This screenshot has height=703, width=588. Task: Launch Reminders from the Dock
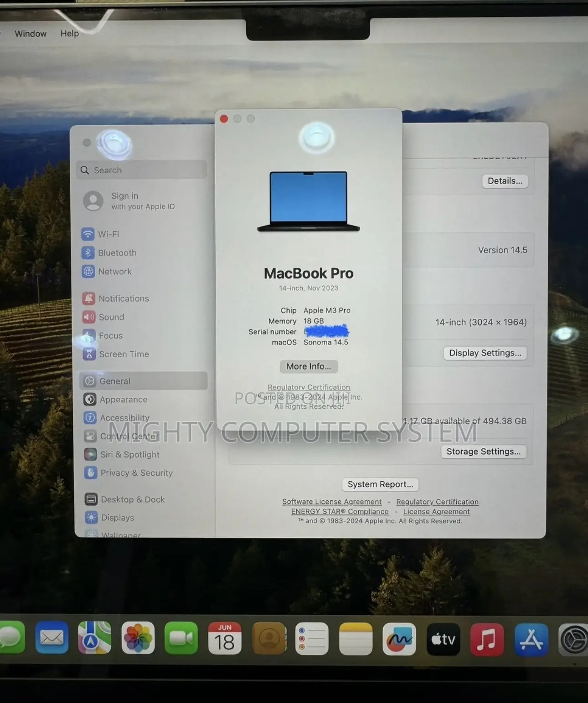312,639
